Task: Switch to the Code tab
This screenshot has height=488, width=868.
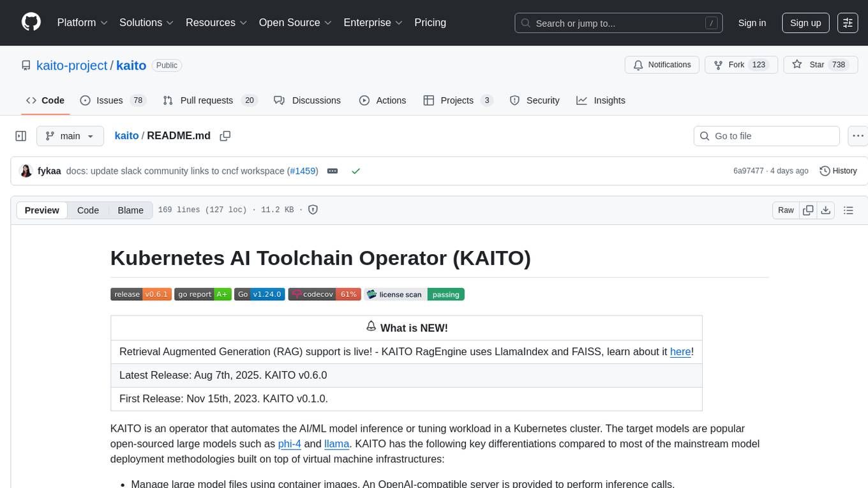Action: [x=45, y=100]
